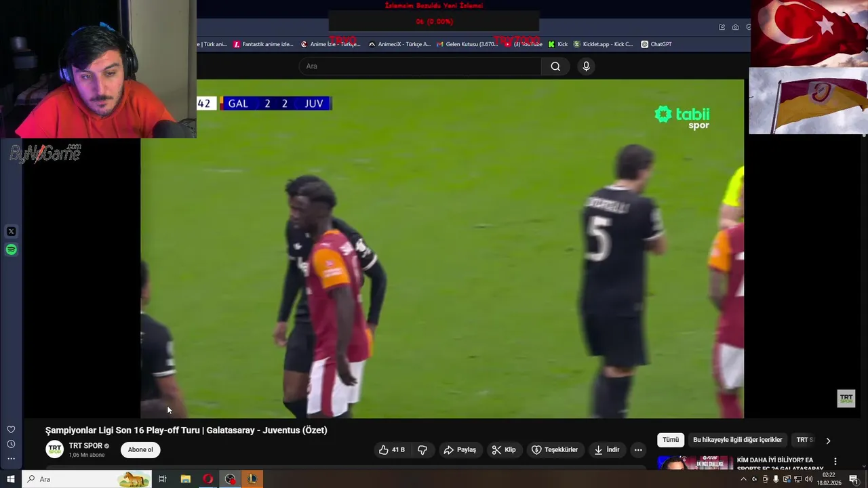
Task: Click the X (Twitter) sidebar icon
Action: click(x=11, y=231)
